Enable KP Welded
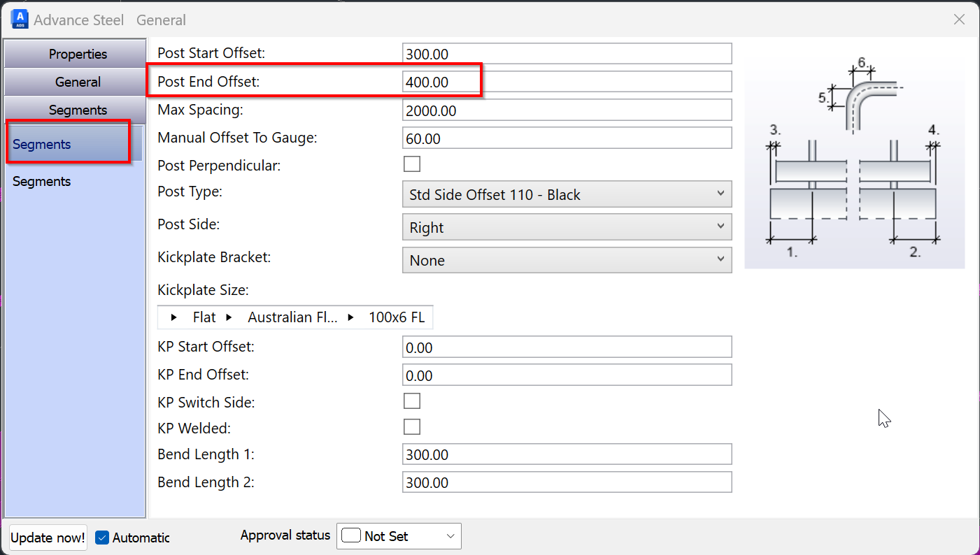This screenshot has width=980, height=555. 412,426
